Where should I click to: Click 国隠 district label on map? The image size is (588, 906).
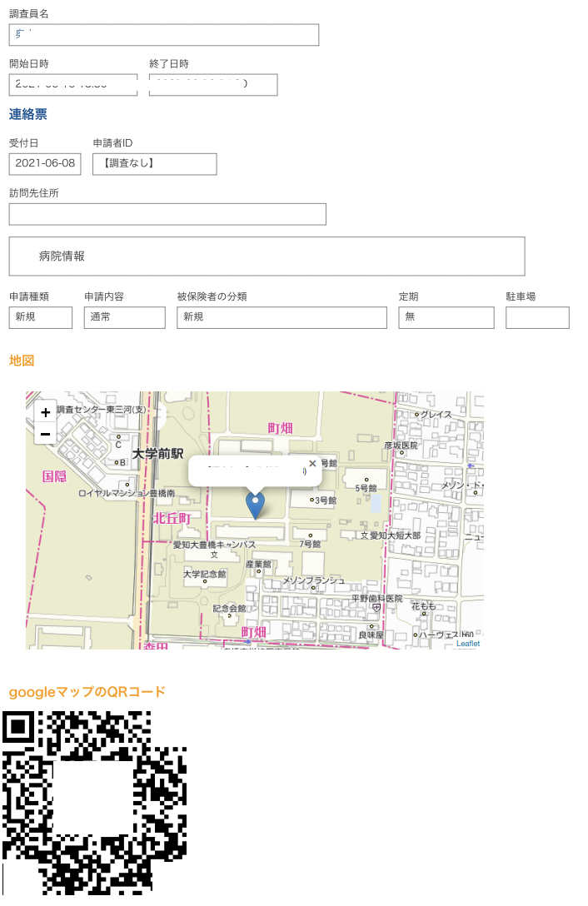point(54,476)
